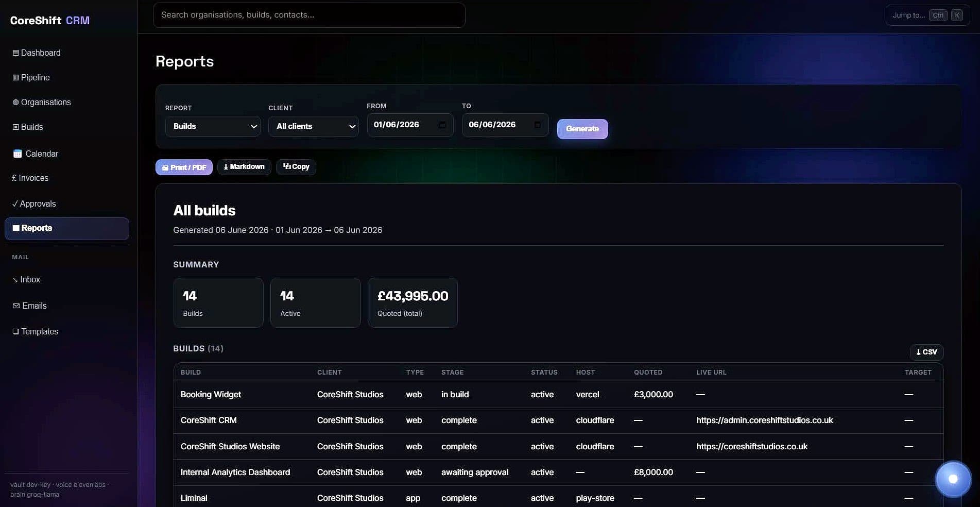Focus the search organisations, builds, contacts field

tap(309, 15)
